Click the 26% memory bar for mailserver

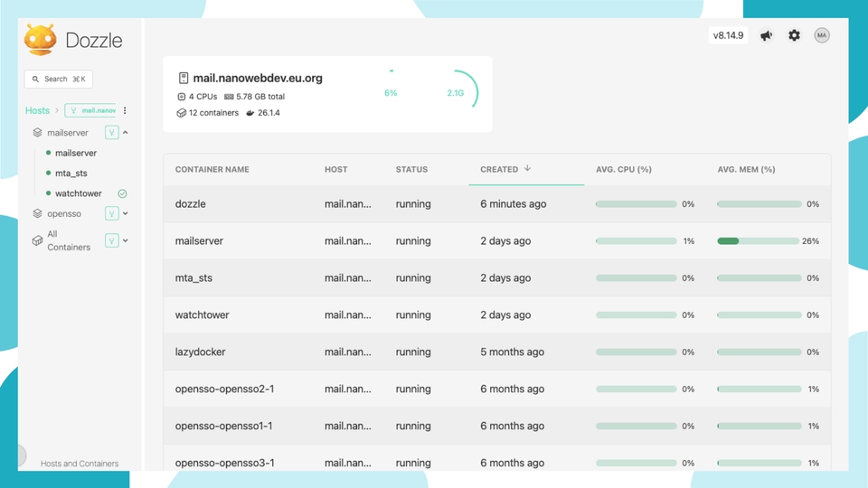click(x=758, y=240)
